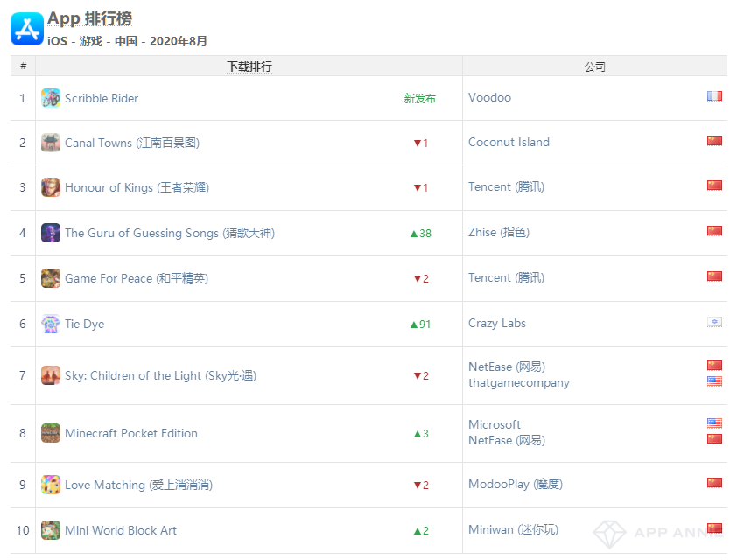Click the 下载排行 column header
This screenshot has width=737, height=560.
(249, 66)
